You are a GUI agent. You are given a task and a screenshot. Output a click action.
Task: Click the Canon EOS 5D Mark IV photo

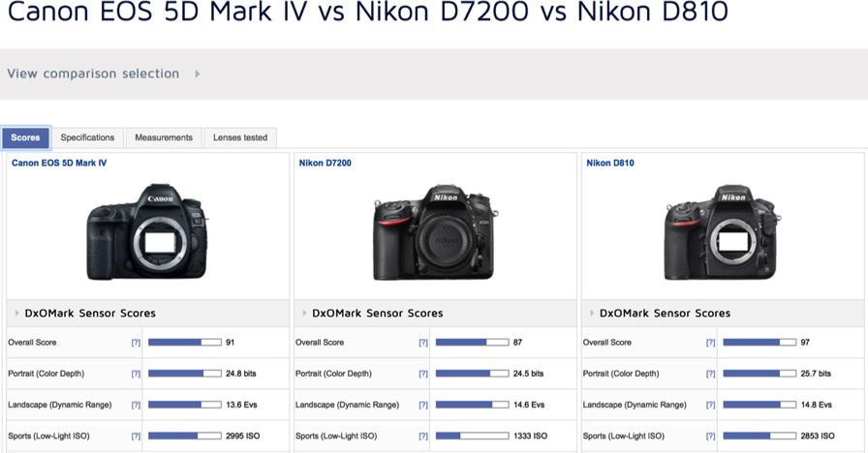[147, 232]
